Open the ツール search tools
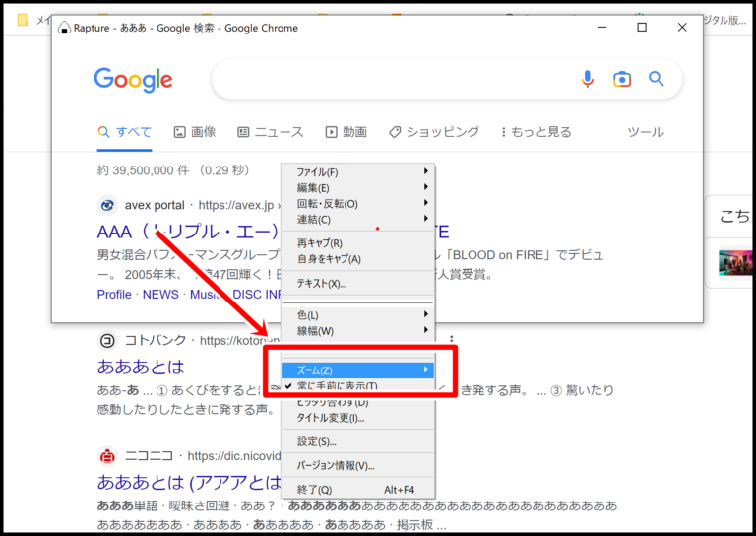Image resolution: width=756 pixels, height=536 pixels. pos(646,132)
